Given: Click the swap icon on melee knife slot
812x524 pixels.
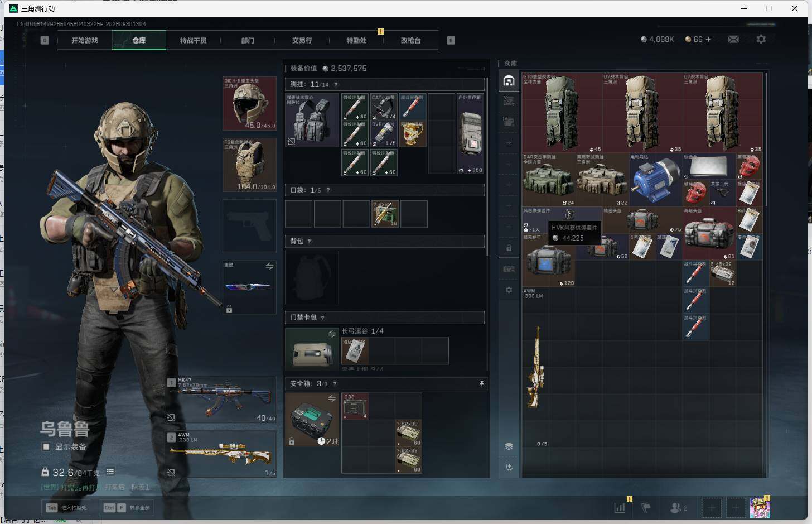Looking at the screenshot, I should (x=269, y=267).
